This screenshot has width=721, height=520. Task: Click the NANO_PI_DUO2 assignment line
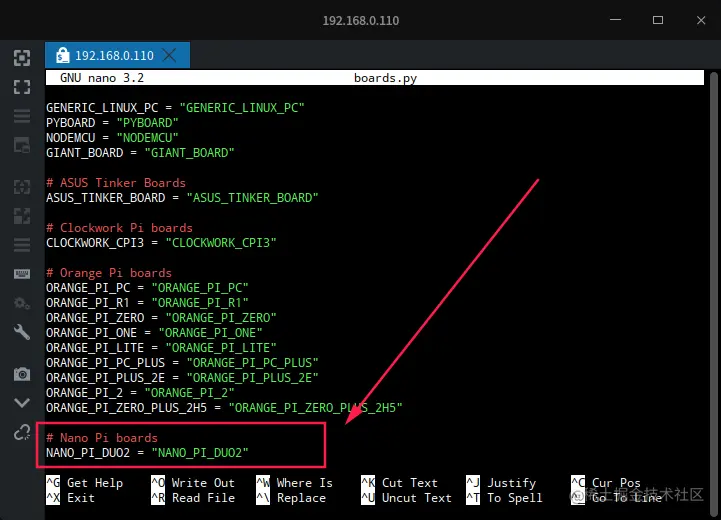coord(147,453)
